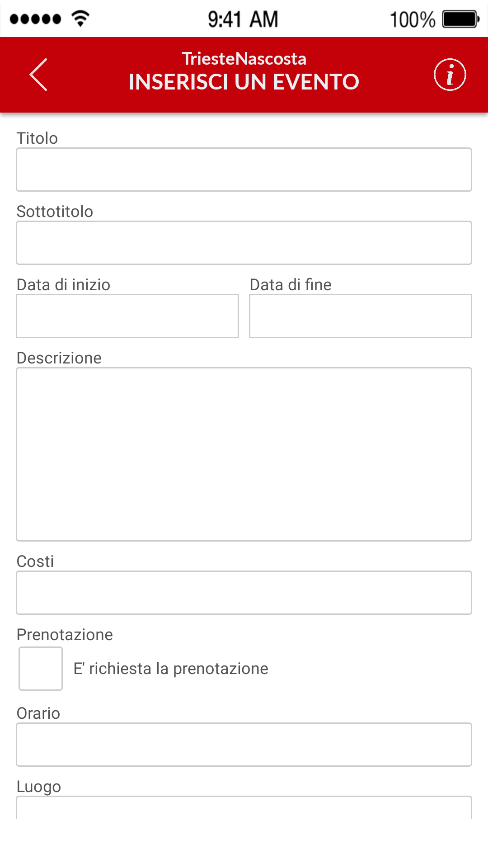Screen dimensions: 488x868
Task: Open the Data di fine date field
Action: 361,316
